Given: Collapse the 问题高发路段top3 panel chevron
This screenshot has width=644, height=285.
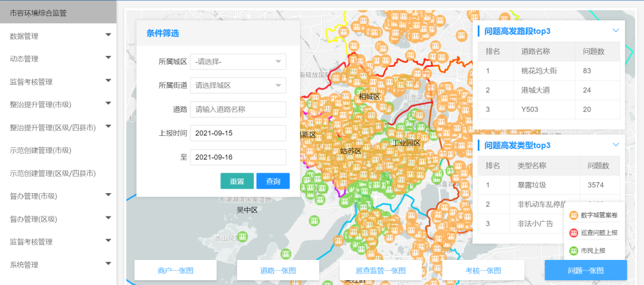Looking at the screenshot, I should click(616, 30).
